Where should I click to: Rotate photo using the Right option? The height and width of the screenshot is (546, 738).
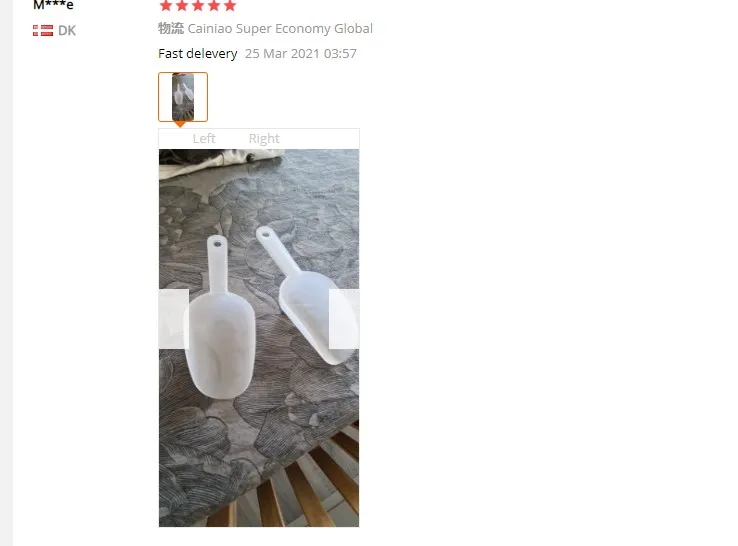tap(264, 138)
